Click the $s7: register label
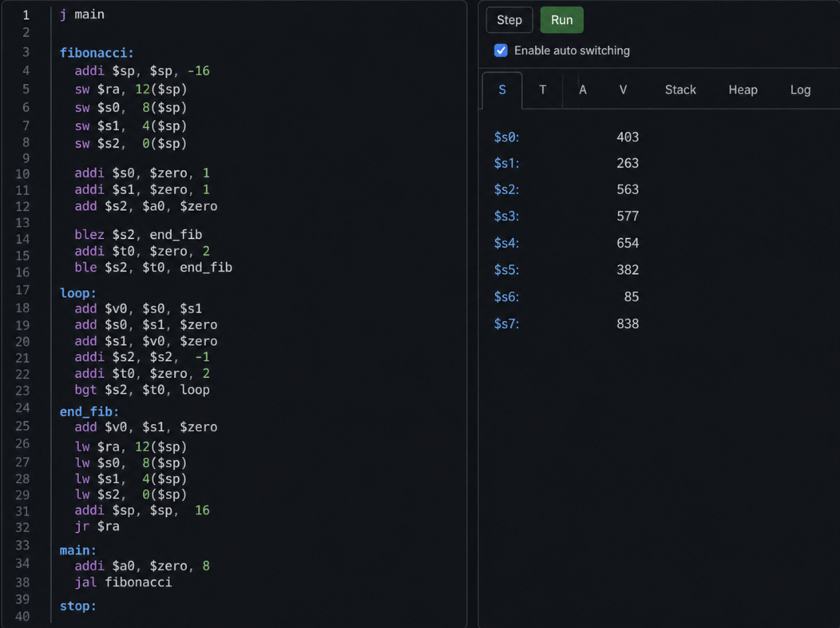This screenshot has width=840, height=628. [506, 324]
